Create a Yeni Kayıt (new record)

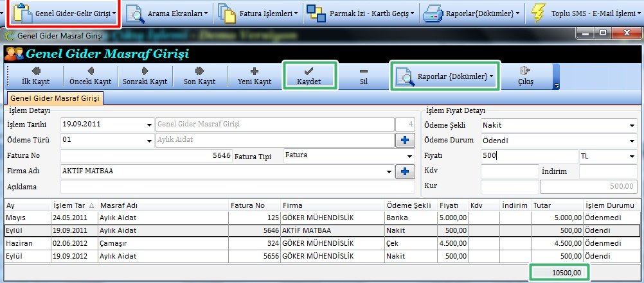(254, 76)
